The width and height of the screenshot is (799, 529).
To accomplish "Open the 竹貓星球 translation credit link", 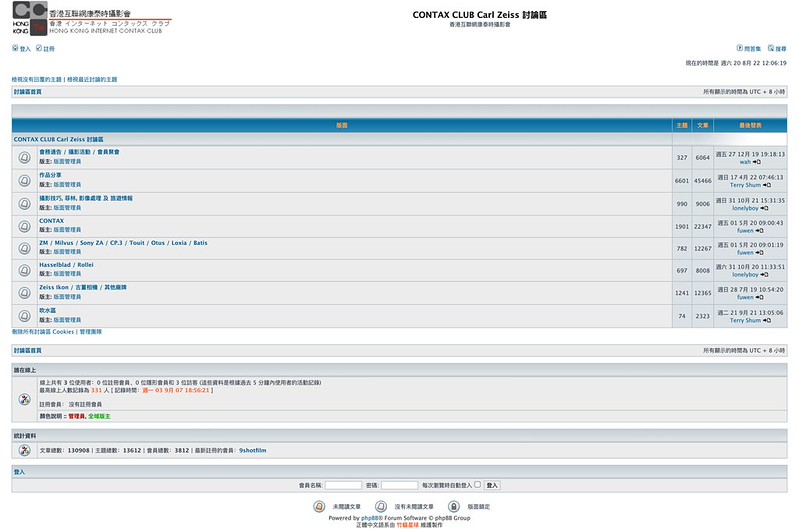I will (408, 524).
